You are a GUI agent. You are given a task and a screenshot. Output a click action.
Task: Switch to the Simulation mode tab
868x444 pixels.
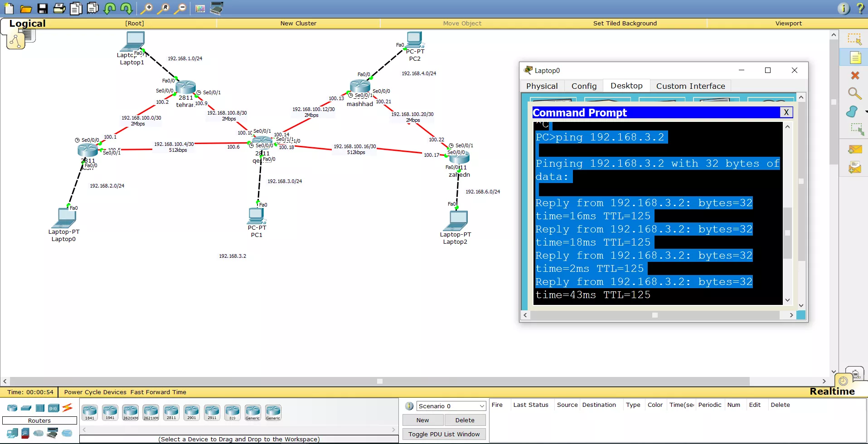tap(855, 374)
